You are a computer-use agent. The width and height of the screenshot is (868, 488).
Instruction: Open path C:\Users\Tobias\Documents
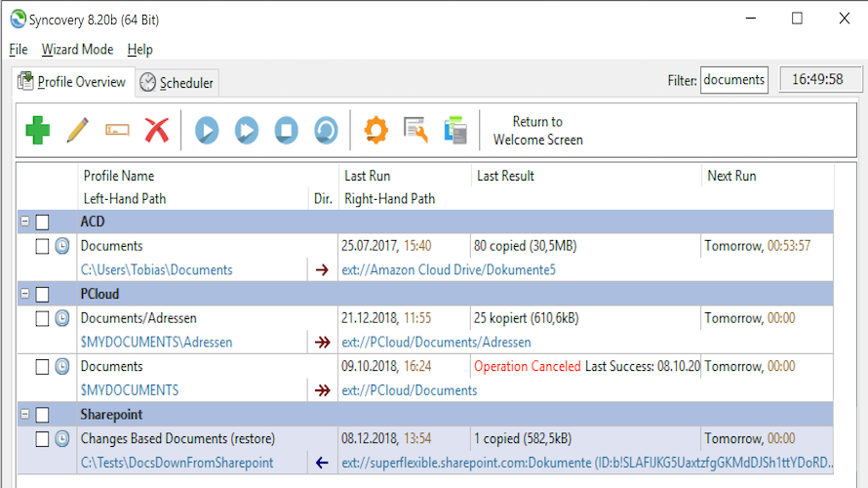[x=157, y=270]
